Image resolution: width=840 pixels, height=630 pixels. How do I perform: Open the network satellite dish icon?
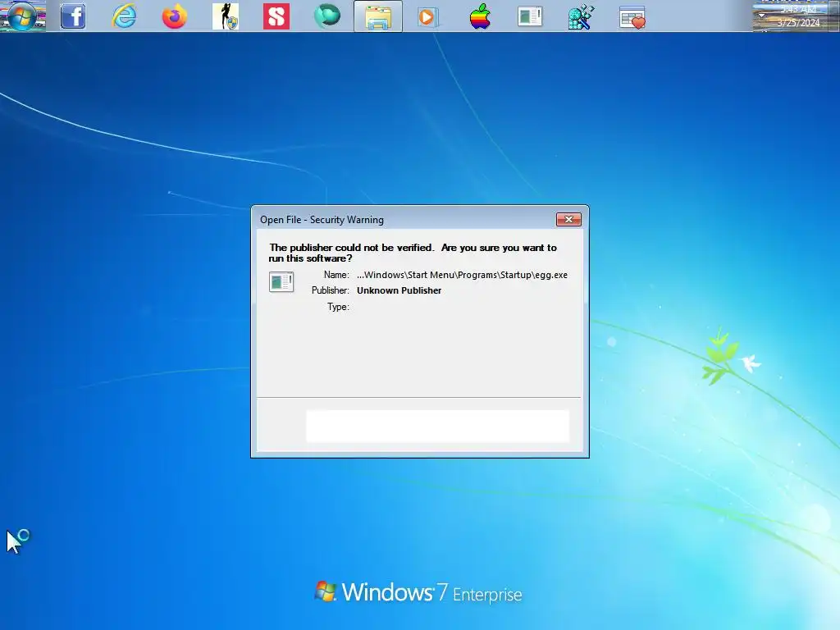[582, 16]
